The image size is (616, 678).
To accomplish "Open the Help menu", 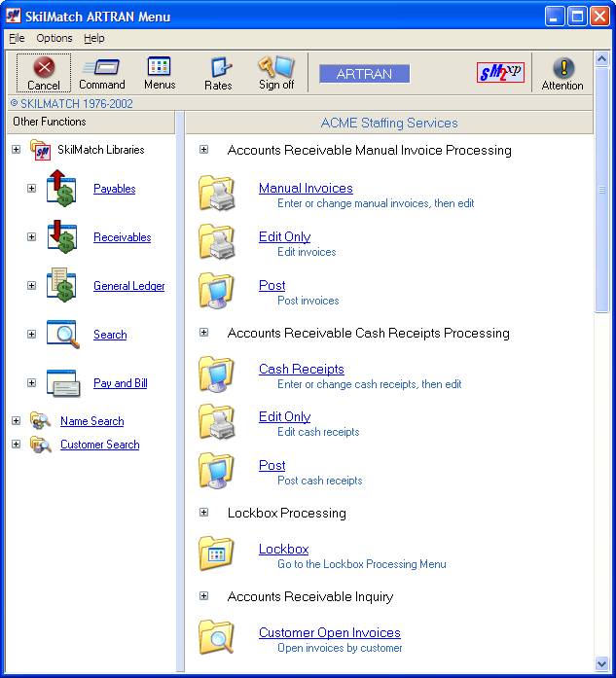I will tap(93, 38).
